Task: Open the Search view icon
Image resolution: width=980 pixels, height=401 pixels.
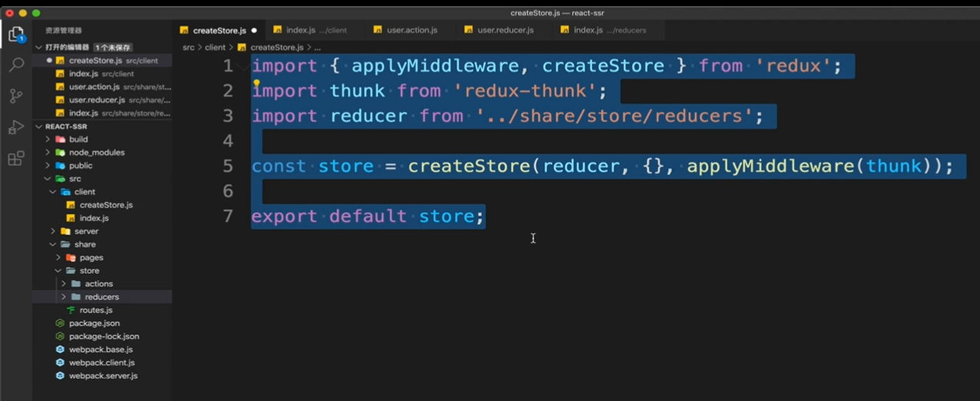Action: tap(15, 66)
